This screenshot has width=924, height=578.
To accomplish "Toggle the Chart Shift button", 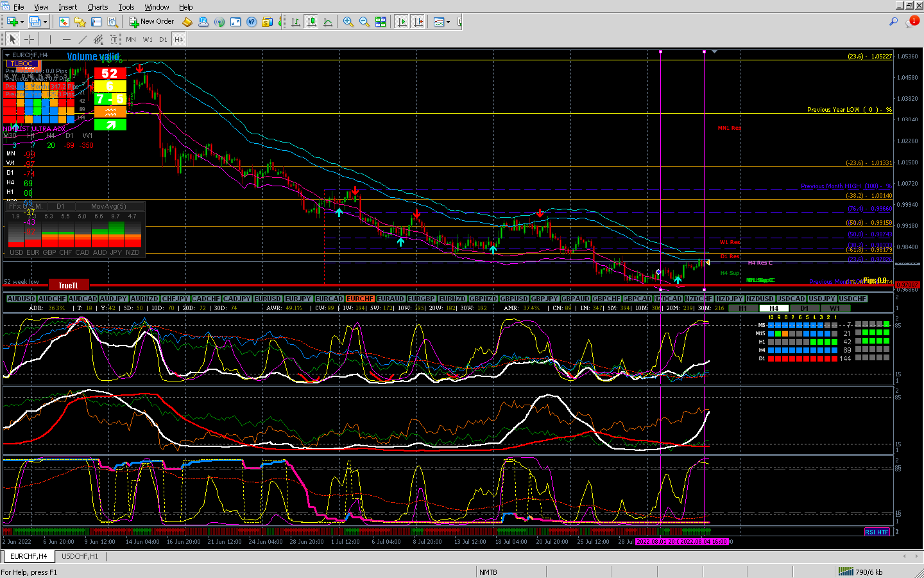I will point(418,22).
